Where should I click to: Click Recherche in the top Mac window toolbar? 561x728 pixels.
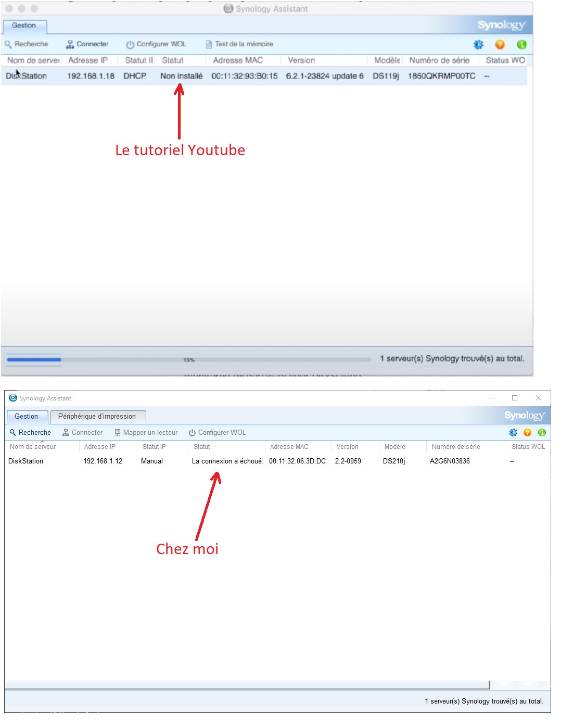click(x=27, y=44)
